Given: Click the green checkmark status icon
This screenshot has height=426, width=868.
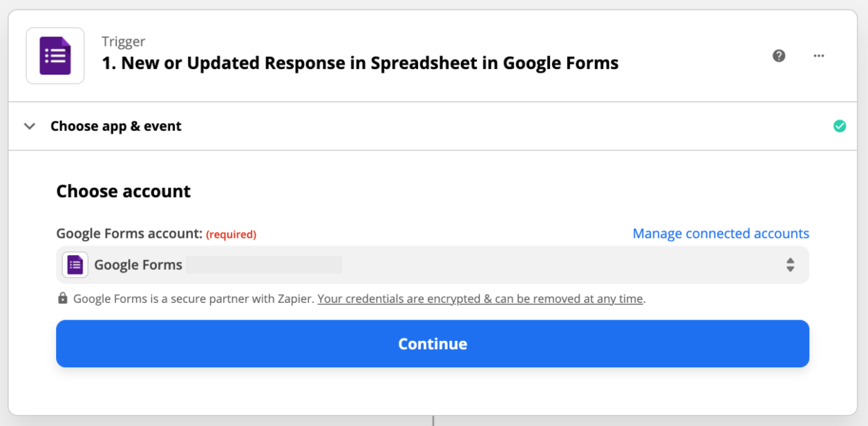Looking at the screenshot, I should point(840,126).
